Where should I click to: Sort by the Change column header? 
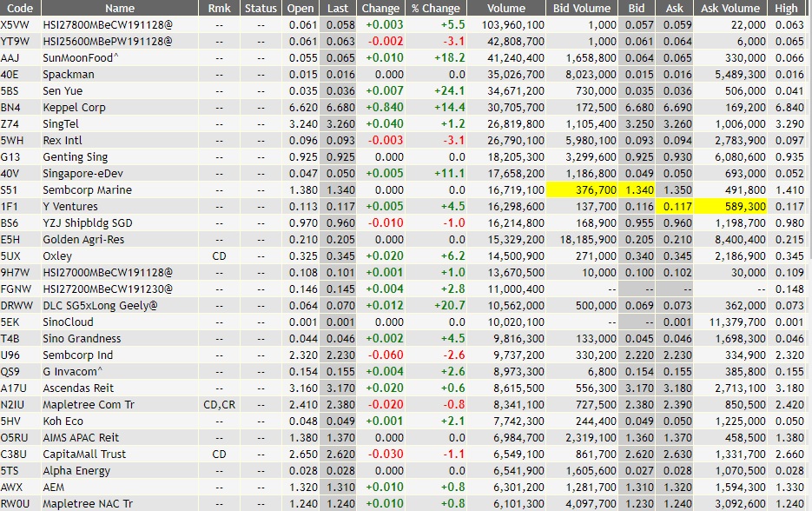coord(380,8)
